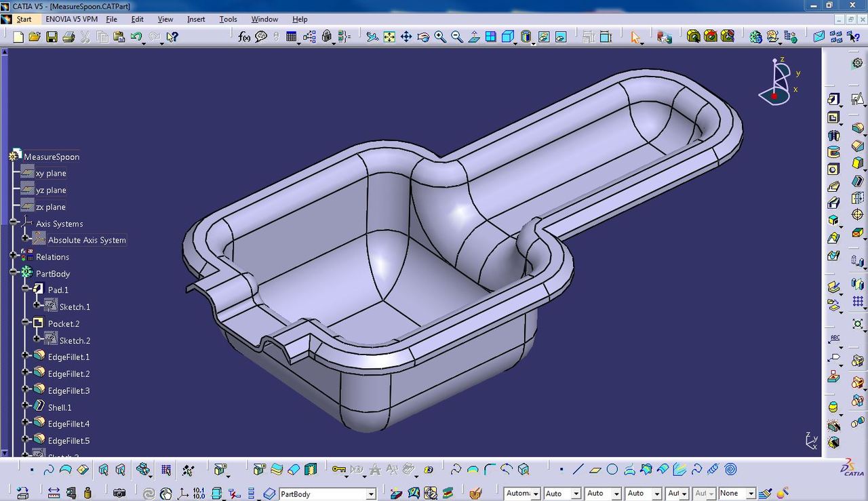
Task: Select Pocket.2 in the specification tree
Action: coord(64,323)
